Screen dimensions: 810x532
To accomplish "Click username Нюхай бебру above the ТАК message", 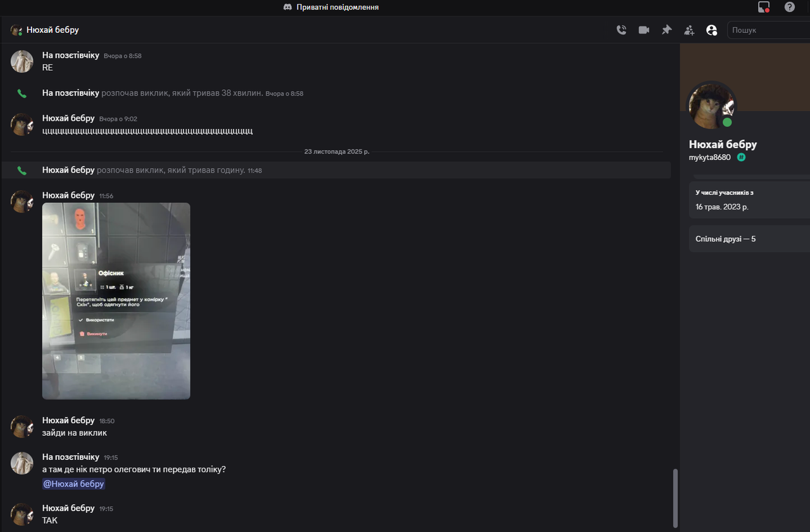I will pyautogui.click(x=68, y=508).
